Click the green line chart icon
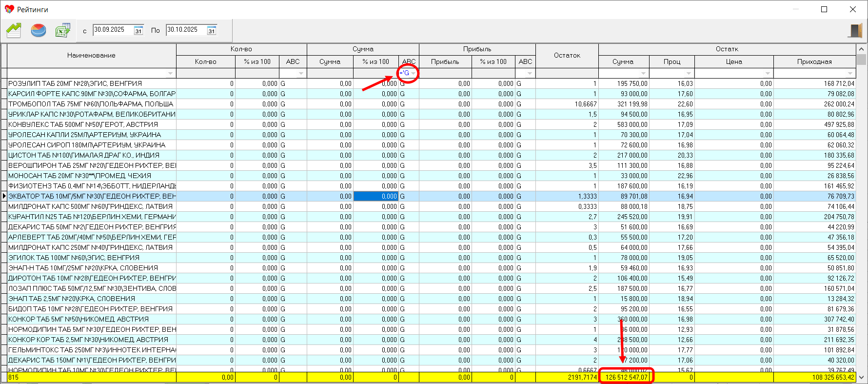Image resolution: width=868 pixels, height=384 pixels. (14, 30)
